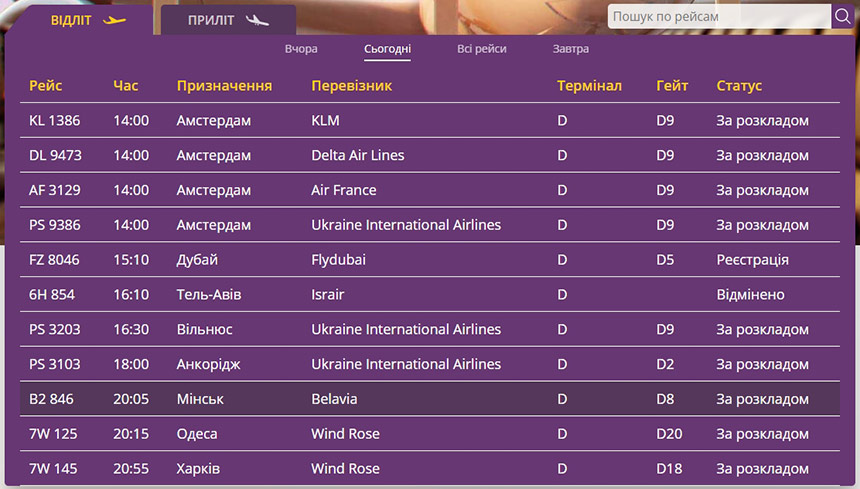Select flight number PS 3103
Screen dimensions: 860x489
tap(54, 364)
